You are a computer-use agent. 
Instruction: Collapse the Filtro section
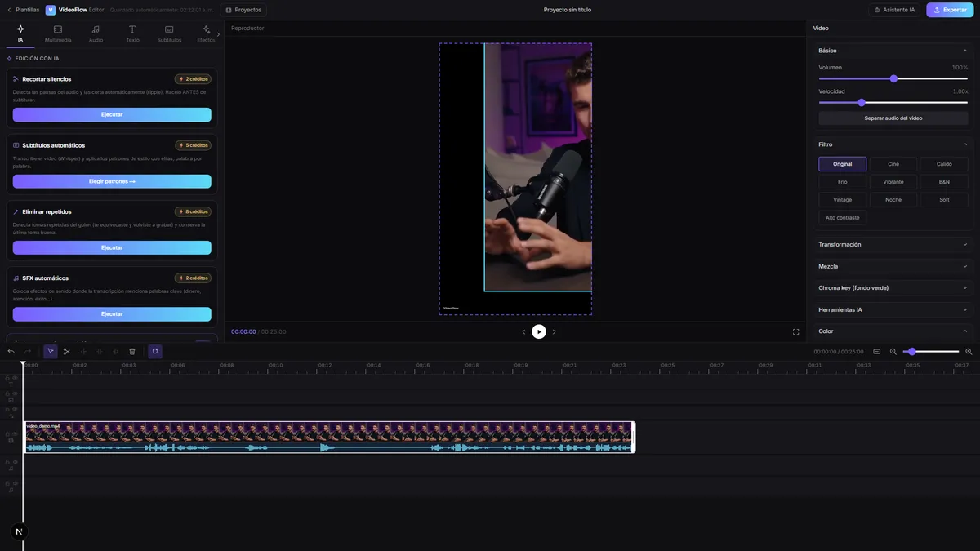click(893, 144)
